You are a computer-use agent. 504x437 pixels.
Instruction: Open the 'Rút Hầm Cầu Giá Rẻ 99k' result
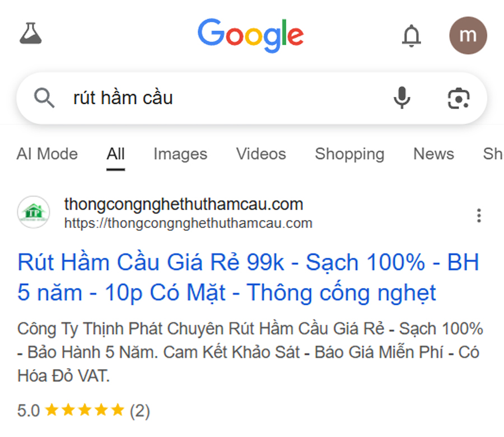pos(248,277)
